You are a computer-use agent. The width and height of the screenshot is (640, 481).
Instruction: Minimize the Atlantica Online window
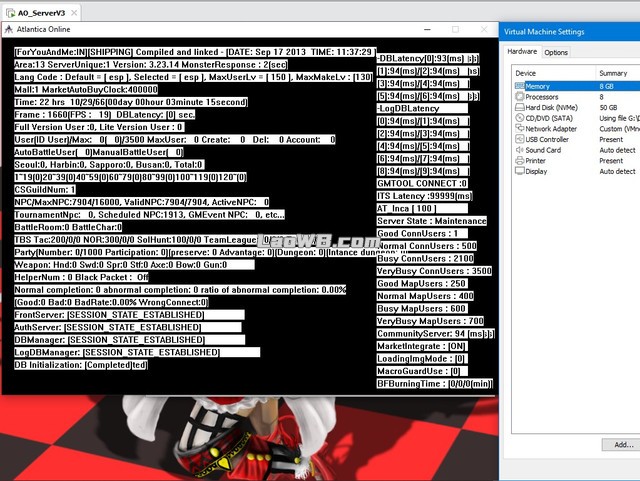tap(427, 29)
